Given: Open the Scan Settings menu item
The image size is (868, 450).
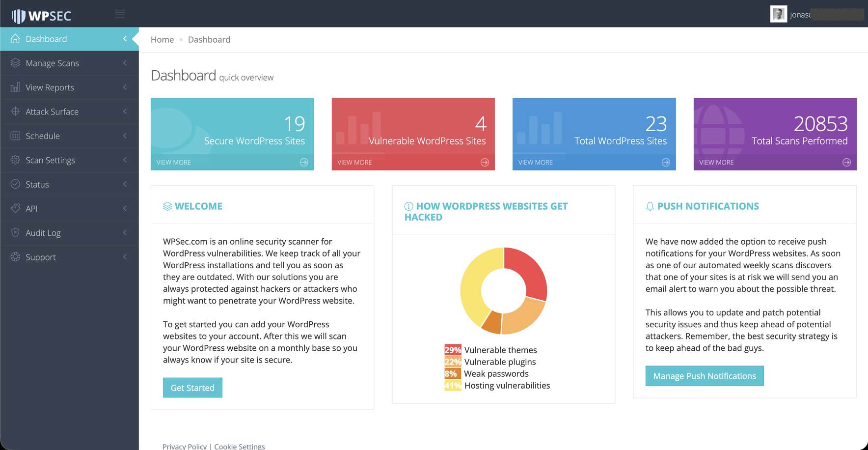Looking at the screenshot, I should click(69, 160).
